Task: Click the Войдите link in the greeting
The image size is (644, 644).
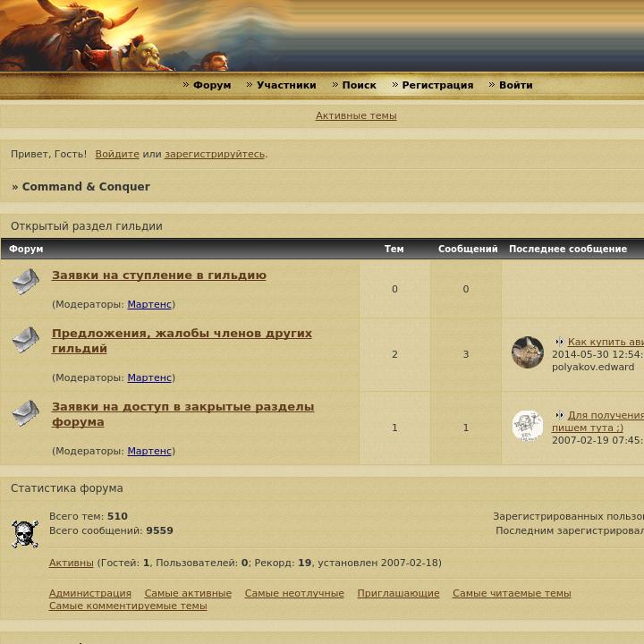Action: click(x=117, y=154)
